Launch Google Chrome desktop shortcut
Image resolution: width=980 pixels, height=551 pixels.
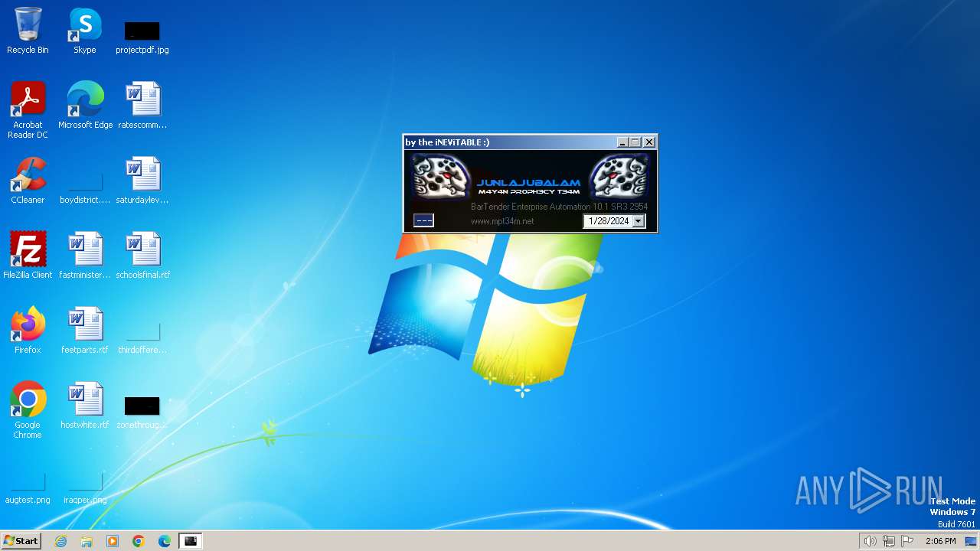click(x=28, y=410)
